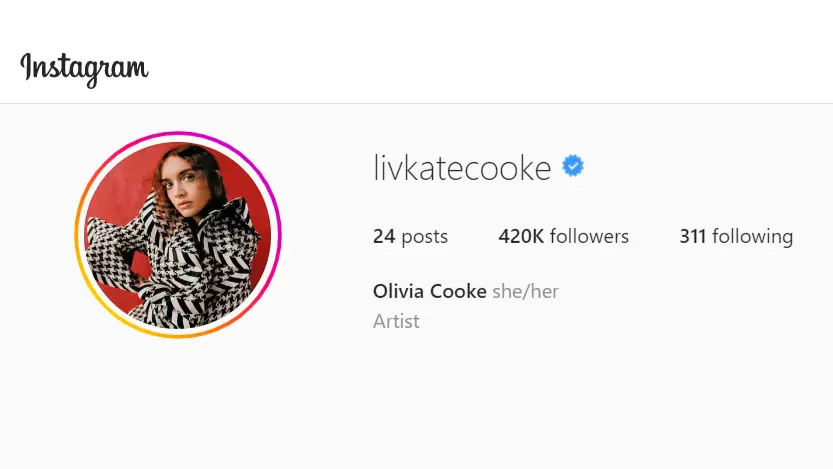Click the word 'following'

(752, 236)
